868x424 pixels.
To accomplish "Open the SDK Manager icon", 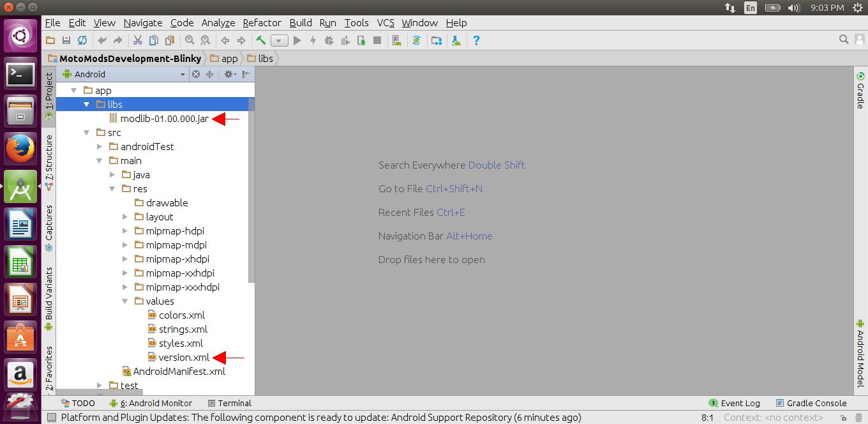I will tap(456, 40).
